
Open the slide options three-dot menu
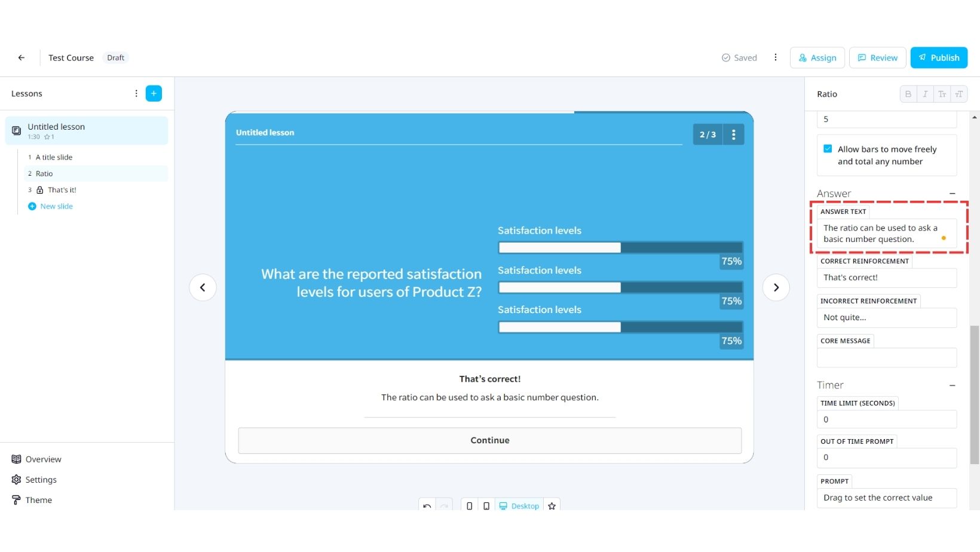(733, 134)
